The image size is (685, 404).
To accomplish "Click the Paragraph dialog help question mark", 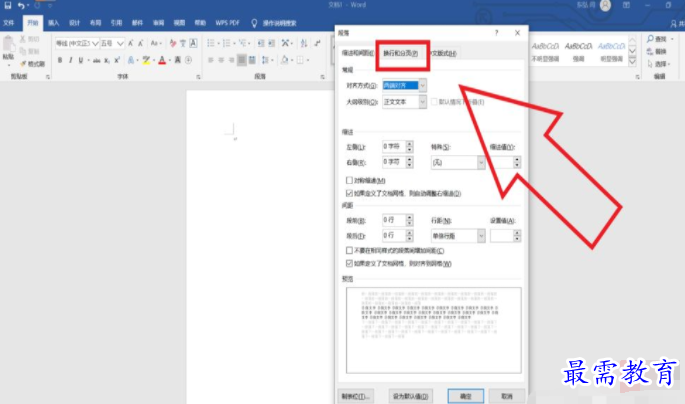I will click(497, 33).
